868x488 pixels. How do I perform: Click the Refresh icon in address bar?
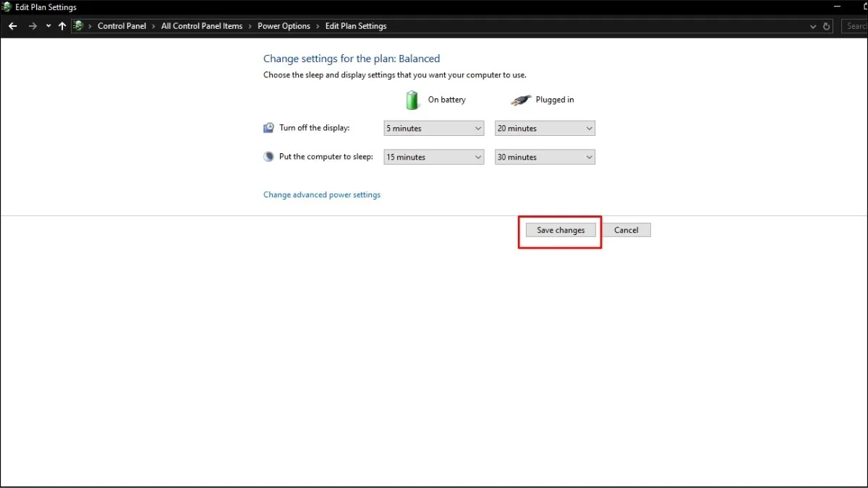[x=827, y=26]
